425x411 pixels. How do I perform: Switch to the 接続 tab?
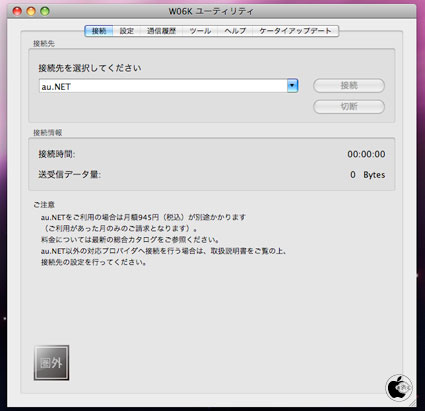pos(99,31)
